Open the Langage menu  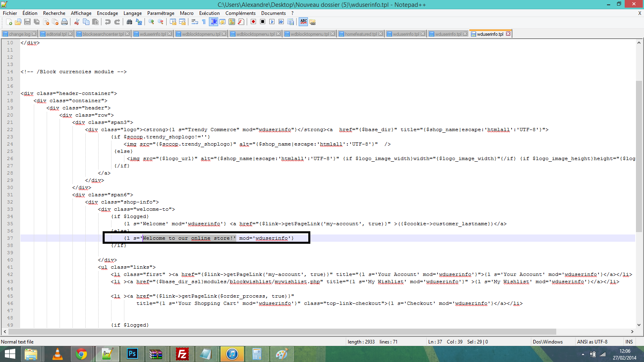[x=132, y=13]
